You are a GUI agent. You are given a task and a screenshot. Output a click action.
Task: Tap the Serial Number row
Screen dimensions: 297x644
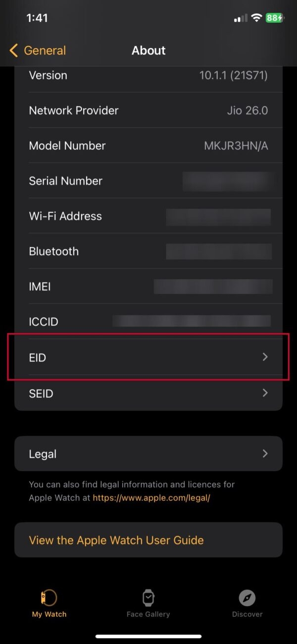tap(148, 181)
